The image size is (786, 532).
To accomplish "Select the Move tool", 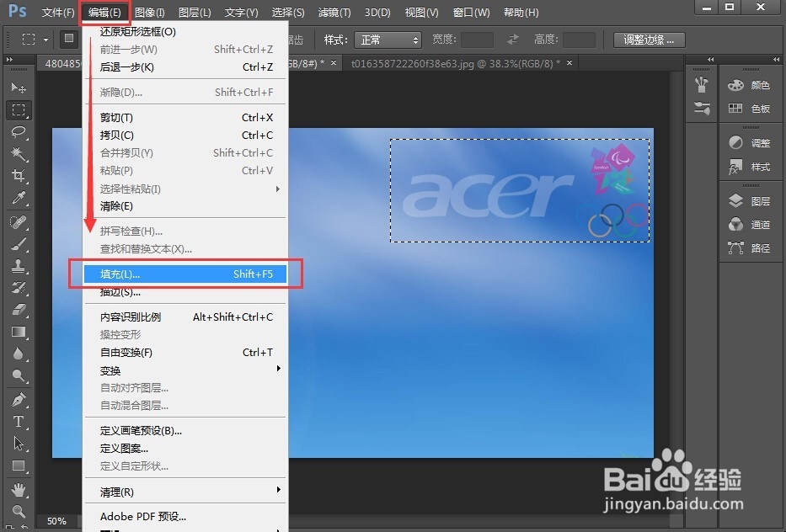I will coord(19,87).
